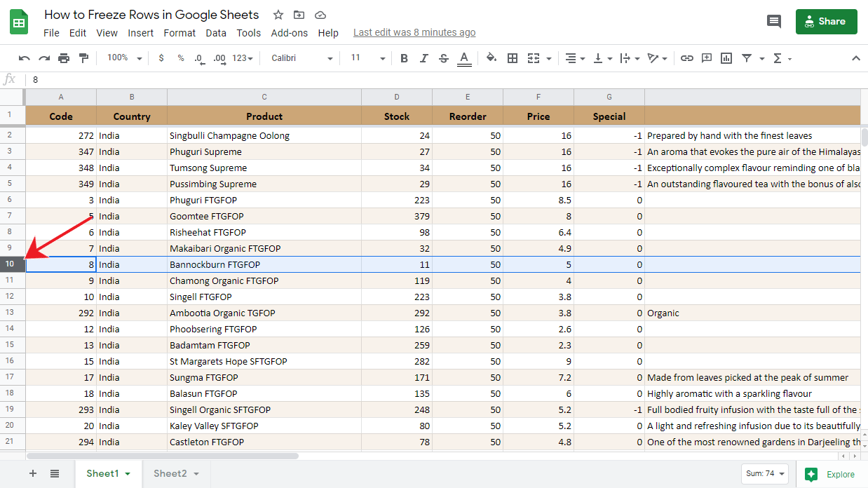Open the horizontal align dropdown
Screen dimensions: 868x488
pyautogui.click(x=576, y=58)
